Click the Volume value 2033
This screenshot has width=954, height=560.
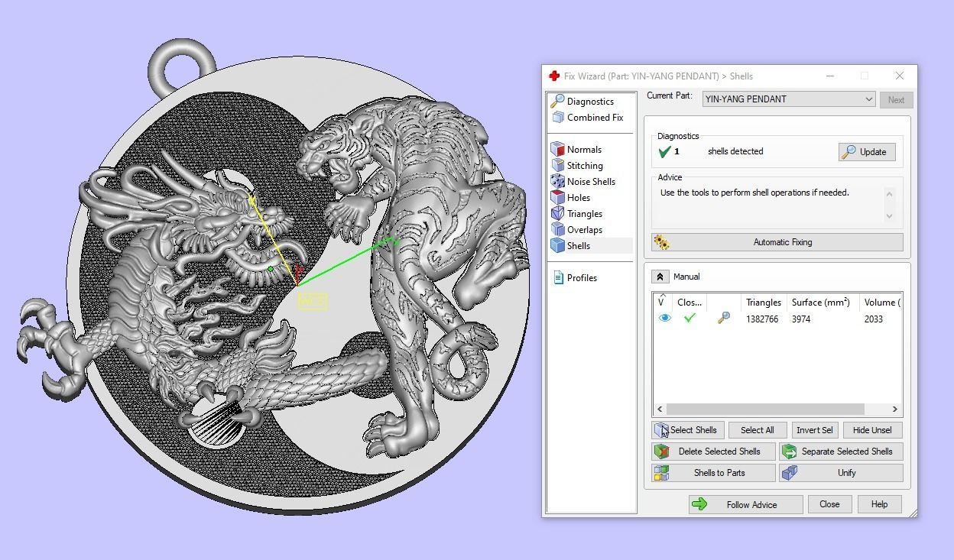[874, 319]
